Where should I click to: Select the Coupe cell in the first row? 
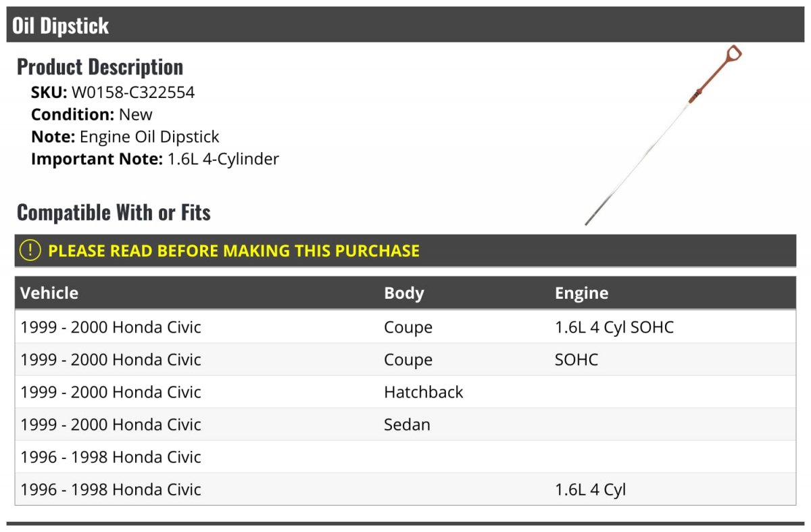[x=408, y=327]
